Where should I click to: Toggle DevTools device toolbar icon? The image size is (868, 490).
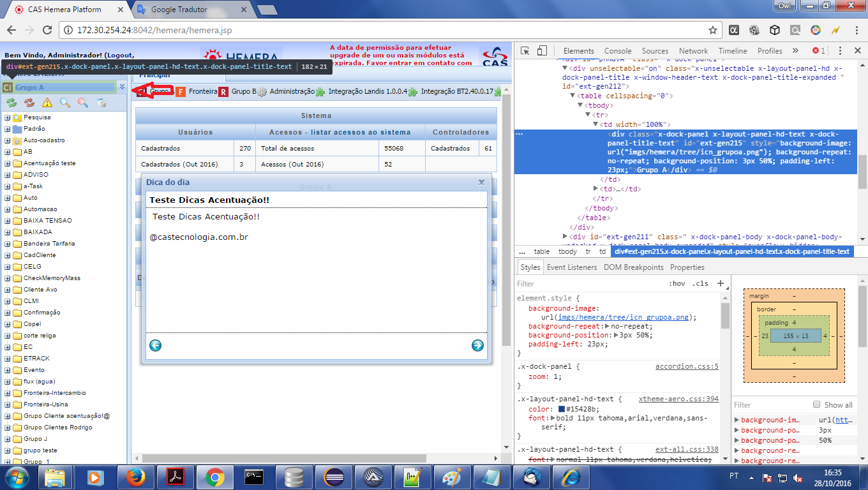tap(542, 51)
